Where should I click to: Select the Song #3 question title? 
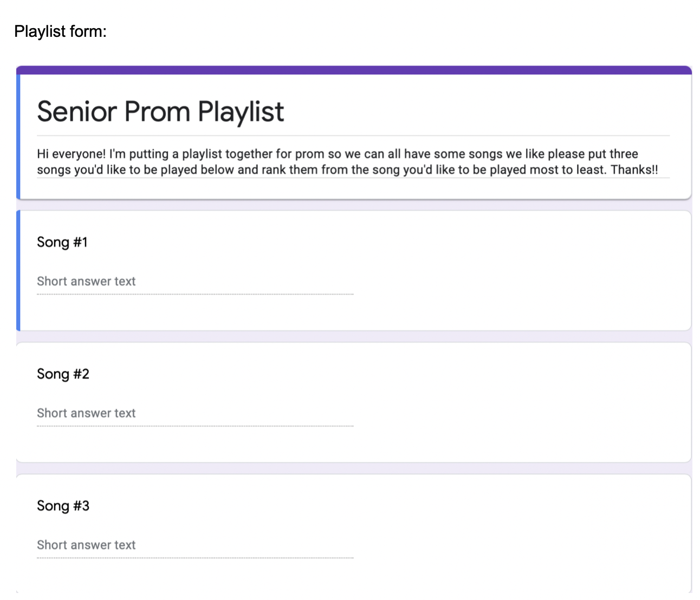(x=63, y=506)
